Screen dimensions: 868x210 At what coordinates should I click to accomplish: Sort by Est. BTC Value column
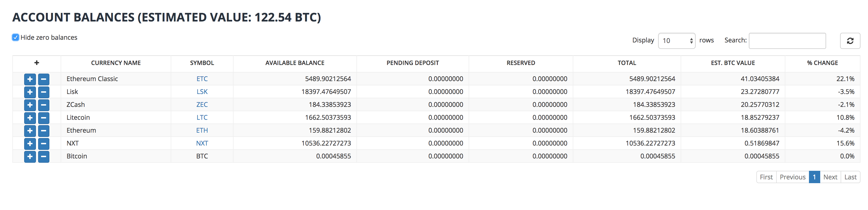732,63
